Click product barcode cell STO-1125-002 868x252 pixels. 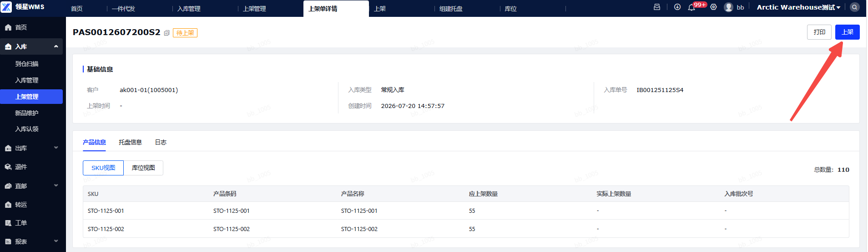(x=232, y=229)
